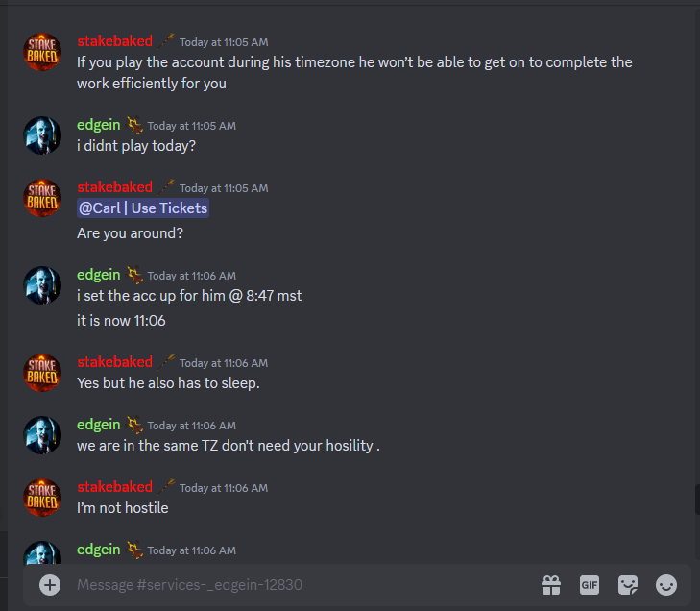Screen dimensions: 700x611
Task: Open the gift Nitro icon
Action: point(551,585)
